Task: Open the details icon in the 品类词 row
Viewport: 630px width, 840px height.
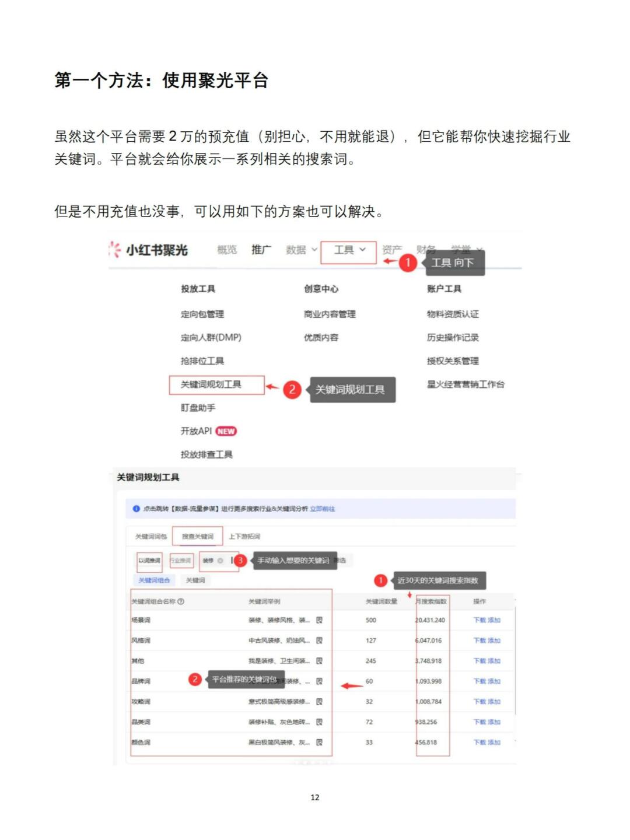Action: [319, 722]
